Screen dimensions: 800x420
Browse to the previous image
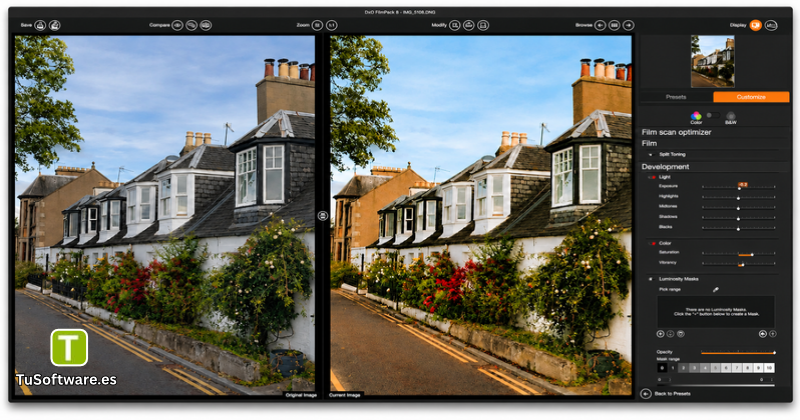click(x=600, y=25)
